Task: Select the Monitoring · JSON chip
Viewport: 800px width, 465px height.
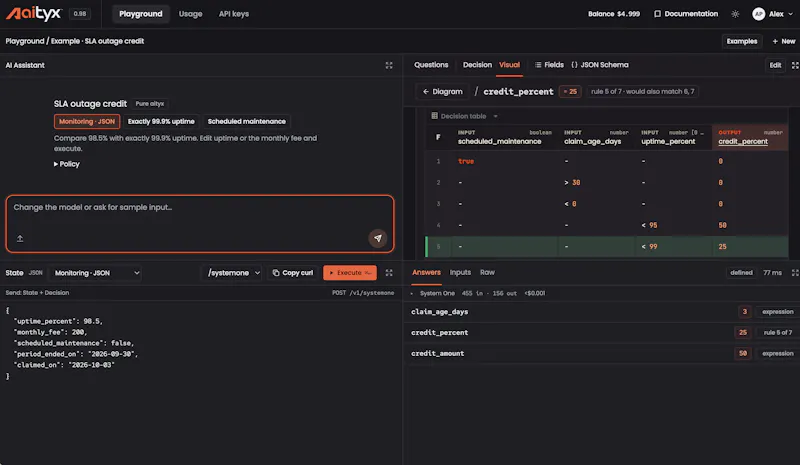Action: [87, 121]
